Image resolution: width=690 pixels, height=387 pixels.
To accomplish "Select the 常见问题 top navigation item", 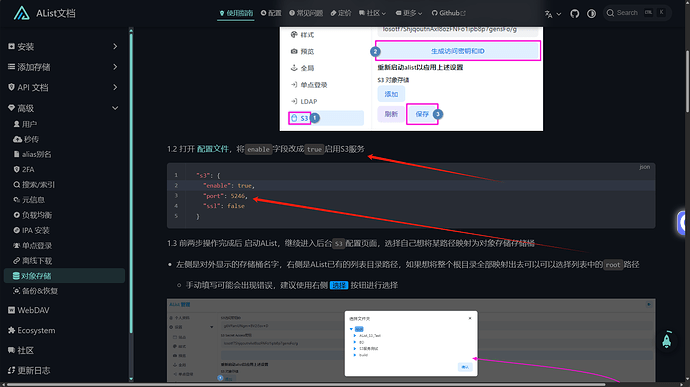I will click(306, 13).
